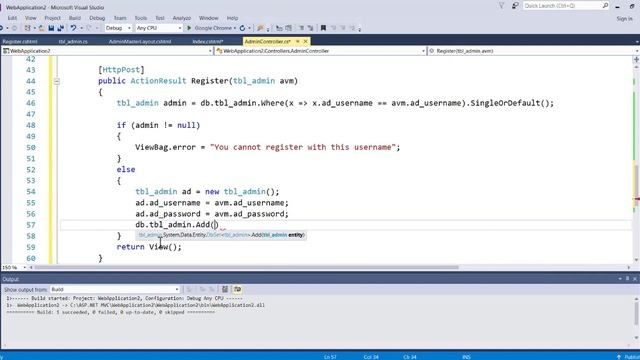The image size is (640, 360).
Task: Open the Help menu
Action: 232,18
